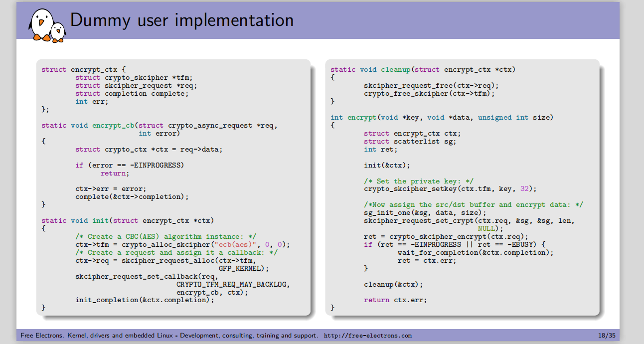
Task: Click the 'int err;' member line
Action: tap(92, 102)
